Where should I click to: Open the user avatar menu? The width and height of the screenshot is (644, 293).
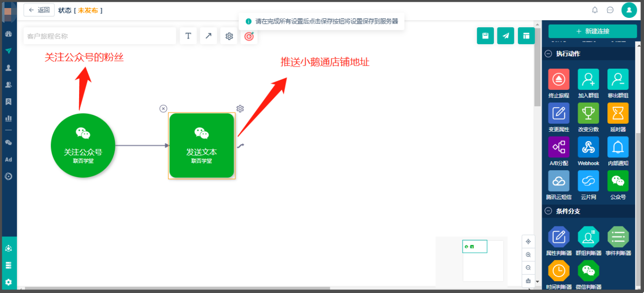pyautogui.click(x=629, y=10)
